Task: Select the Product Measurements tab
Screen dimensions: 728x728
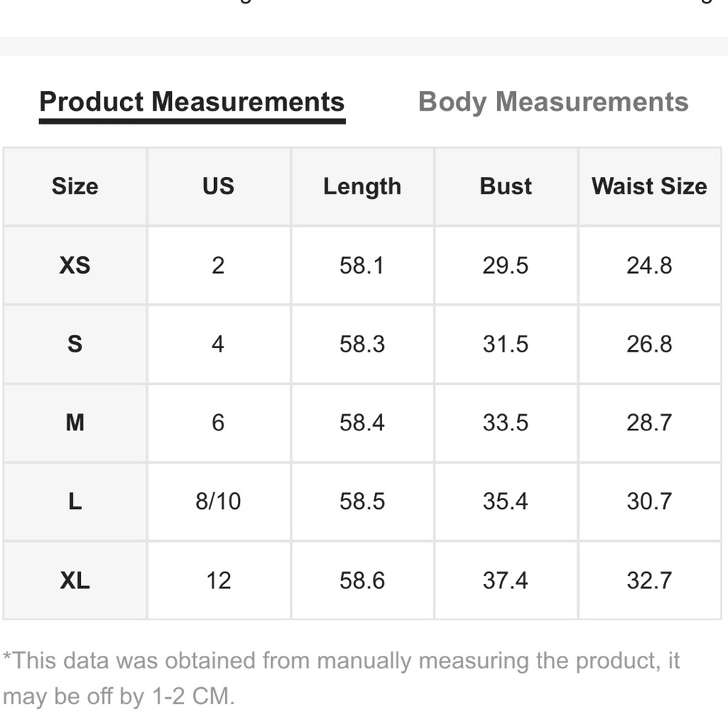Action: pos(191,105)
